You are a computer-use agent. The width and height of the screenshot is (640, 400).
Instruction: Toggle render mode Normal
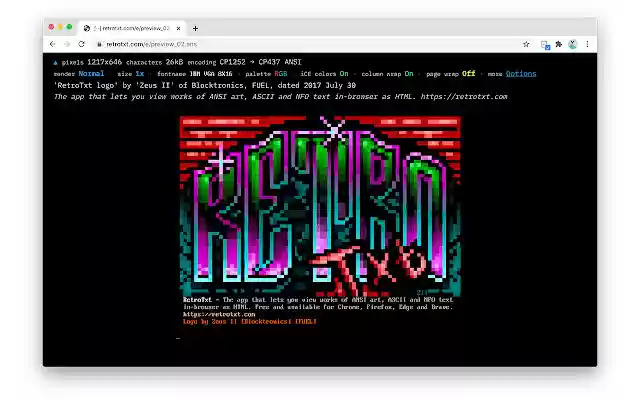91,73
